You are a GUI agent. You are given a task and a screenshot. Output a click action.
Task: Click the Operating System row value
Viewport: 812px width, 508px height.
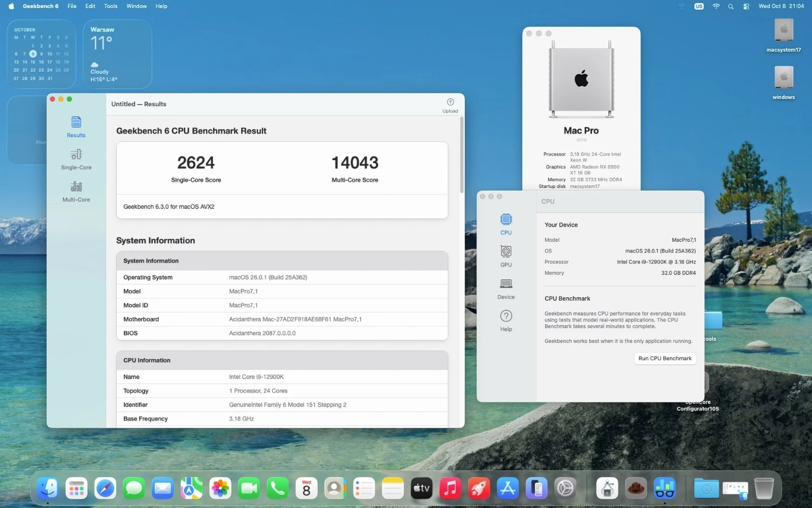tap(268, 277)
